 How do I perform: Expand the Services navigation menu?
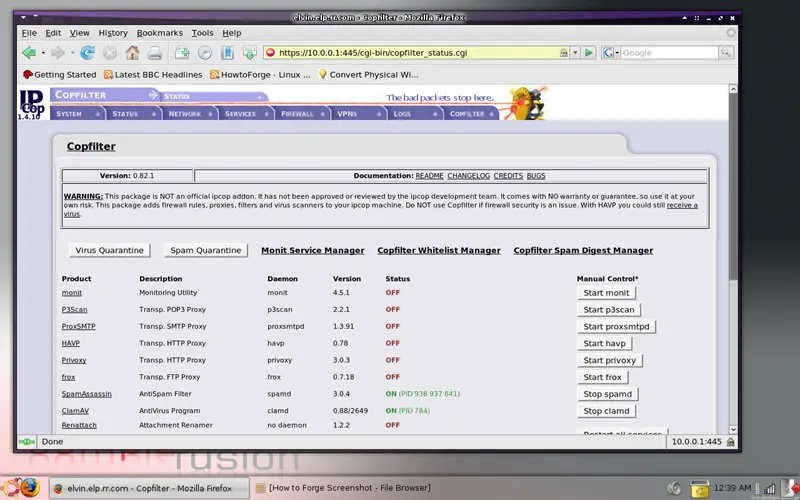point(246,114)
